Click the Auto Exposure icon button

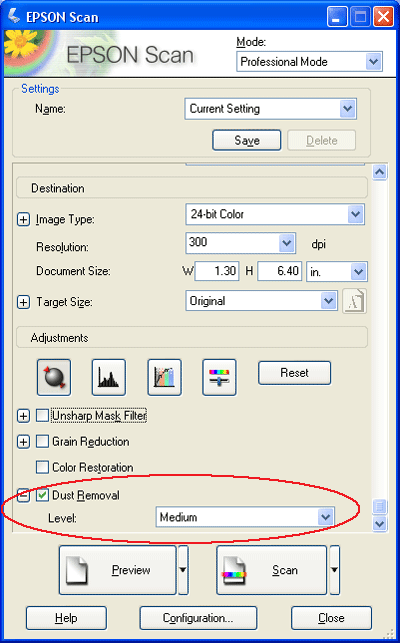click(x=54, y=377)
